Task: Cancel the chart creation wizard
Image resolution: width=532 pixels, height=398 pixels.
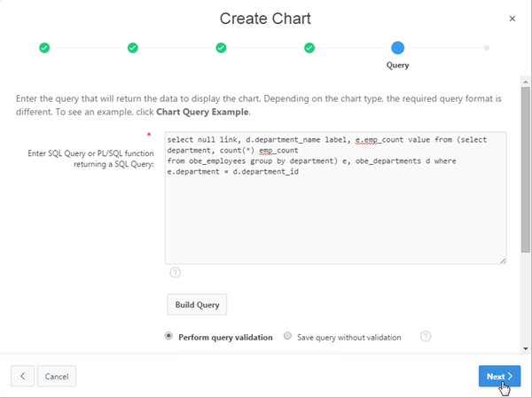Action: (57, 376)
